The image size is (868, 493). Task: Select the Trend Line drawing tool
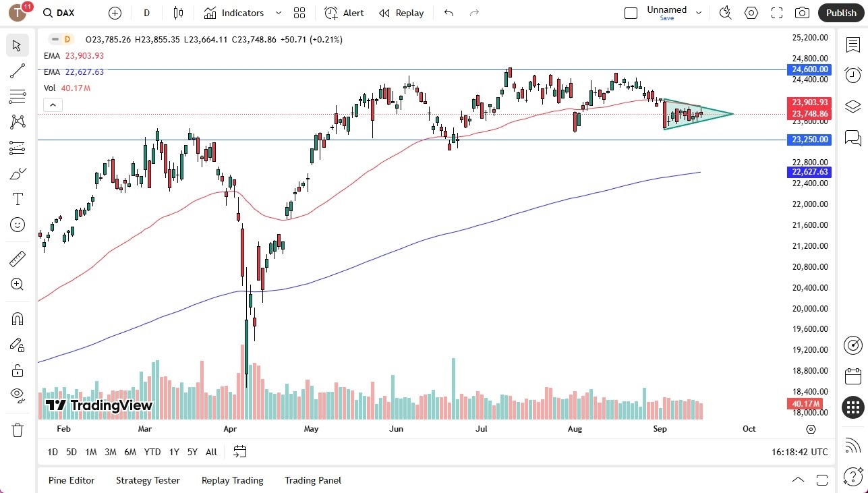click(x=17, y=71)
